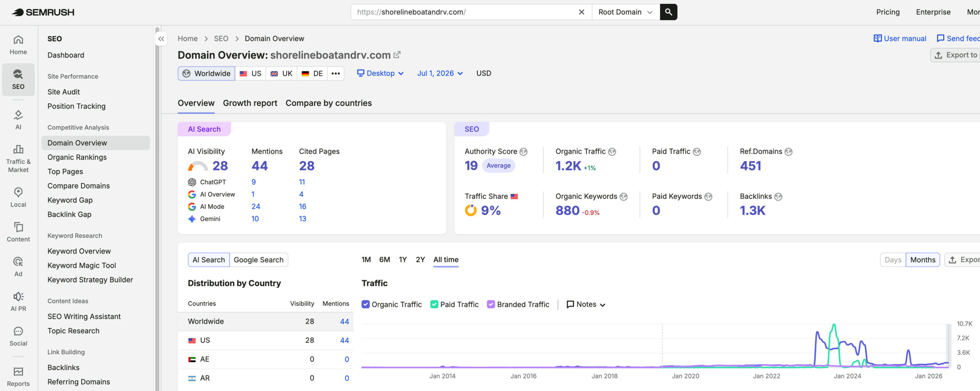Click the ChatGPT icon row
This screenshot has height=391, width=980.
[x=192, y=182]
